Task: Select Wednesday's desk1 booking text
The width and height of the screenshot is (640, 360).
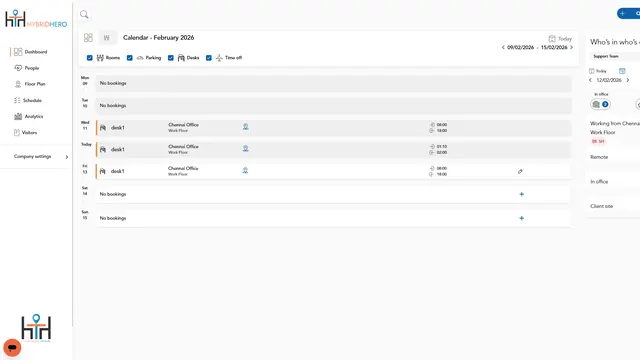Action: (x=118, y=128)
